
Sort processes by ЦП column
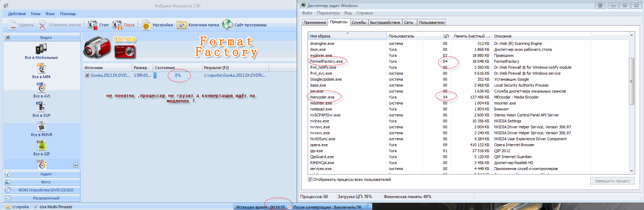(436, 36)
